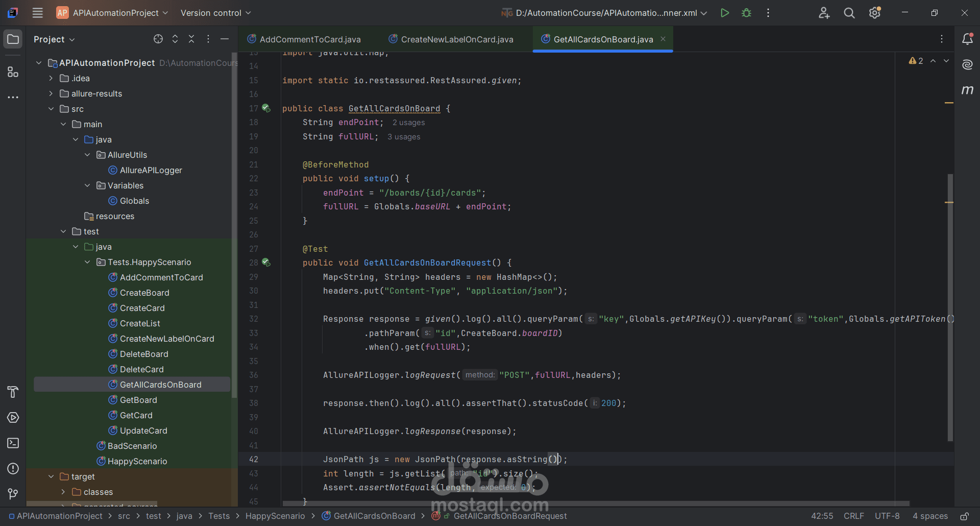Open the Terminal tool window

tap(13, 443)
